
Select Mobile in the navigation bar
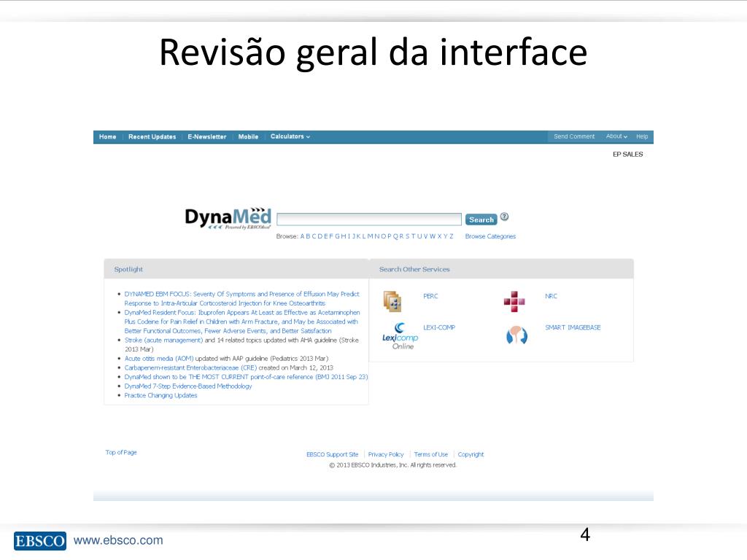click(248, 136)
